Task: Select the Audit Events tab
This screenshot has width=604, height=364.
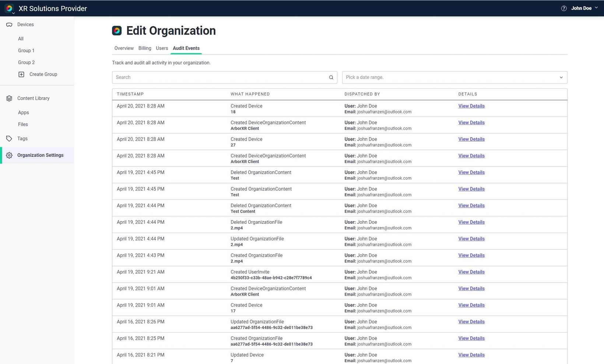Action: tap(186, 48)
